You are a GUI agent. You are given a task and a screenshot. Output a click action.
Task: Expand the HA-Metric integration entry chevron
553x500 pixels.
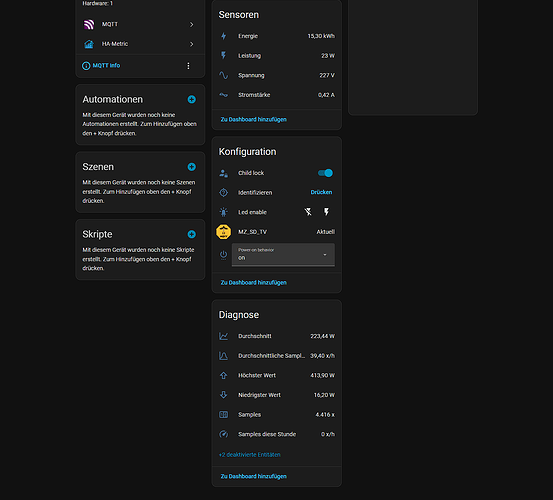coord(192,44)
